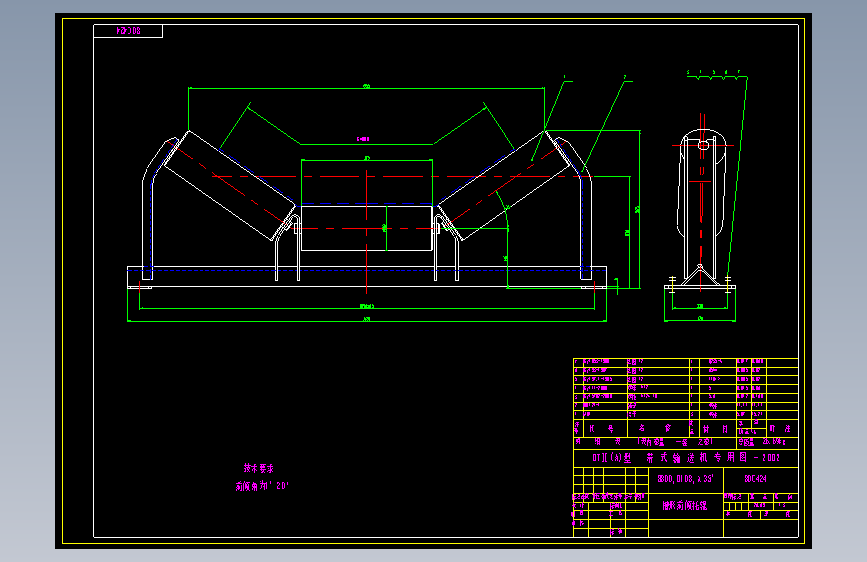Select the center horizontal roller rectangle

[367, 228]
